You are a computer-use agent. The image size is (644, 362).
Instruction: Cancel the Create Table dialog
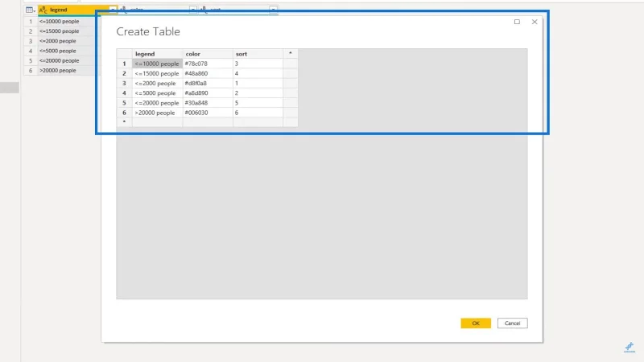(x=512, y=323)
